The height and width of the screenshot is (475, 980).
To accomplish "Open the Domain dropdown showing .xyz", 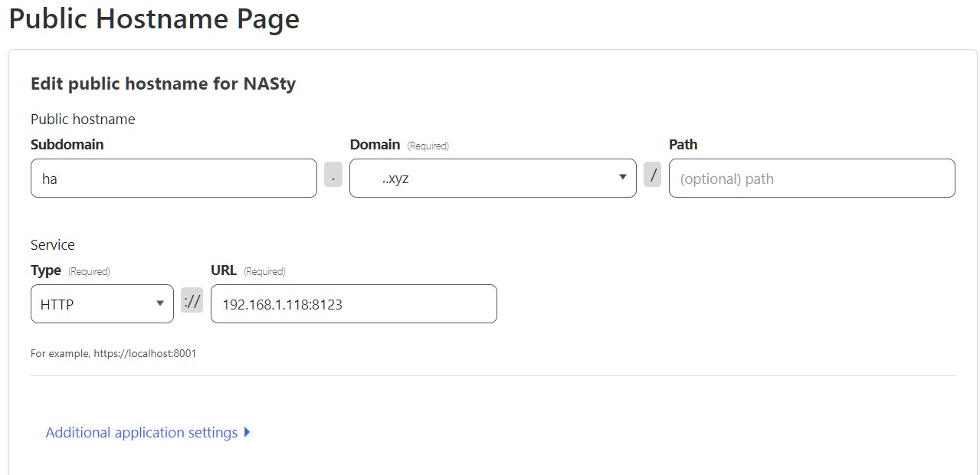I will click(493, 178).
